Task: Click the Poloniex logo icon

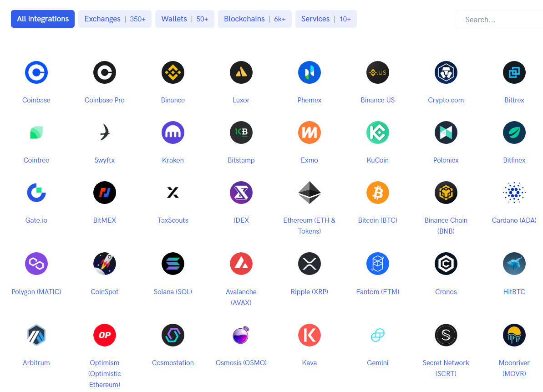Action: 446,132
